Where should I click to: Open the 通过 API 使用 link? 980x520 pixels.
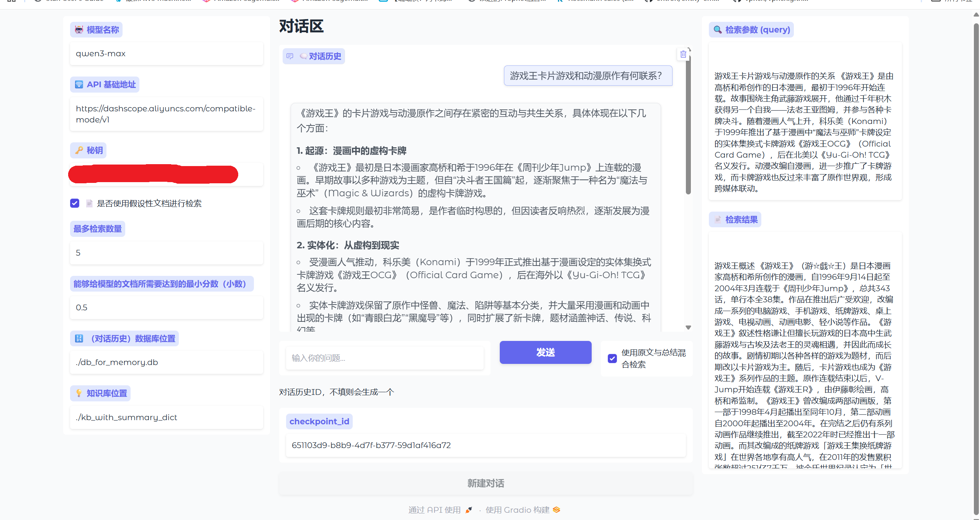434,509
